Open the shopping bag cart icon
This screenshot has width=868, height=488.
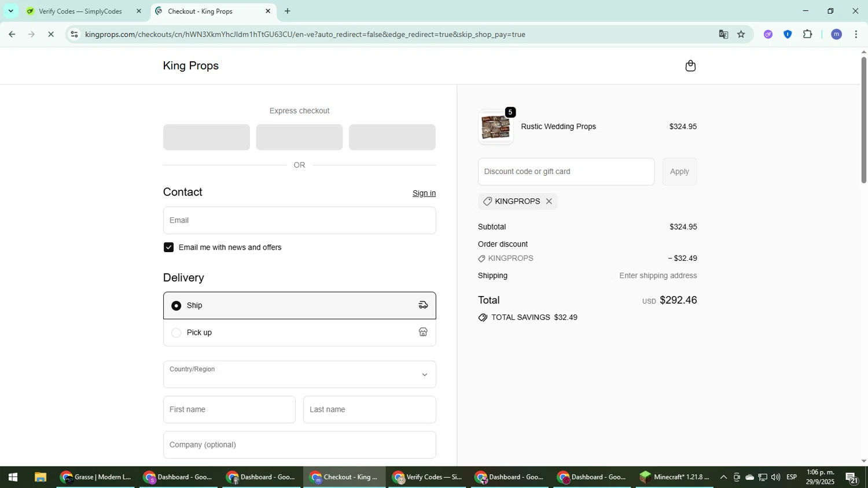tap(690, 66)
